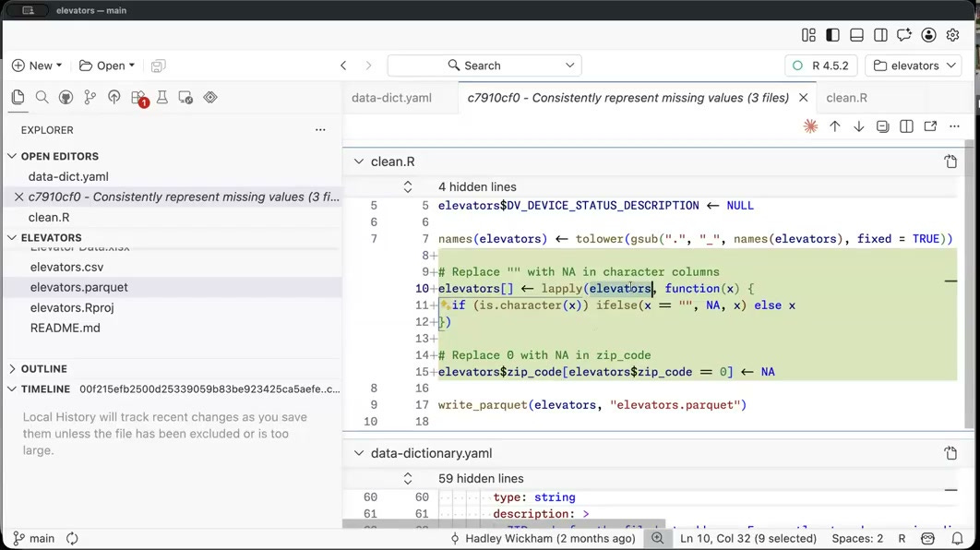Collapse the ELEVATORS folder section
Screen dimensions: 980x550
click(x=13, y=237)
